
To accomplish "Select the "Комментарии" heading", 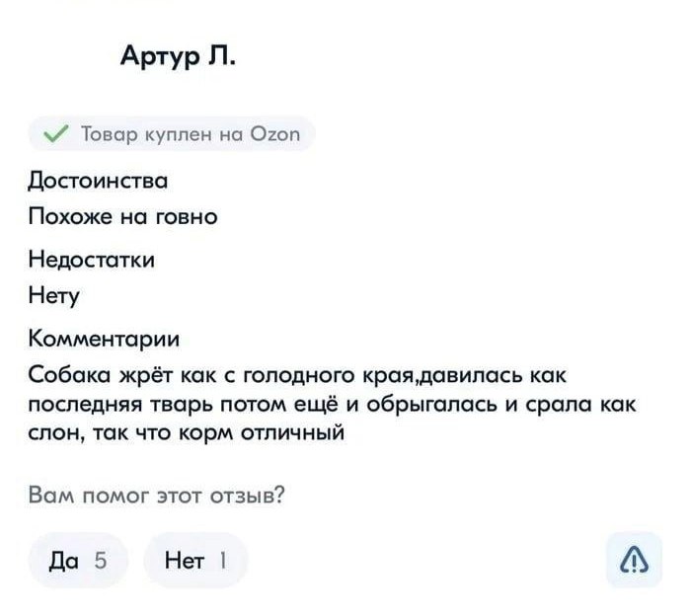I will pos(105,341).
